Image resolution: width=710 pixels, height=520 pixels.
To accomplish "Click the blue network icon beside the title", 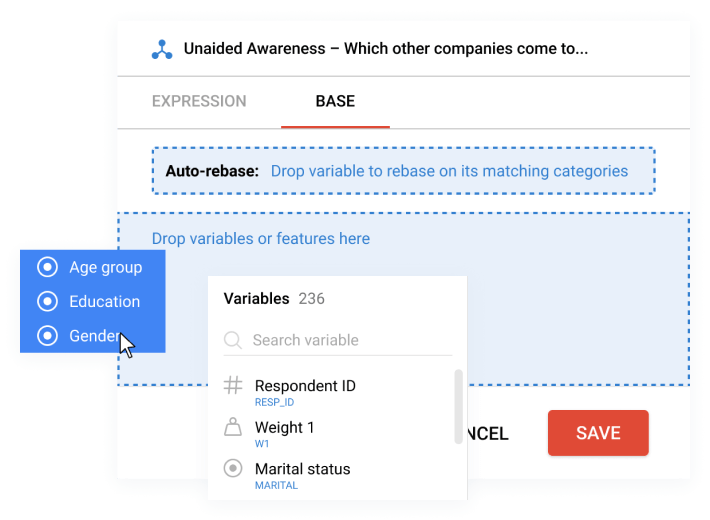I will coord(162,49).
